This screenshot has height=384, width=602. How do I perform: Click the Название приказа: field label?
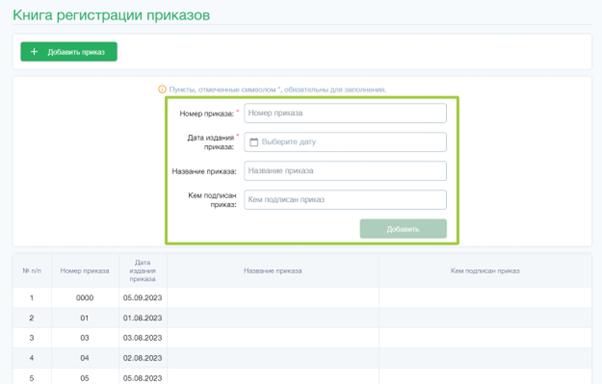coord(204,171)
